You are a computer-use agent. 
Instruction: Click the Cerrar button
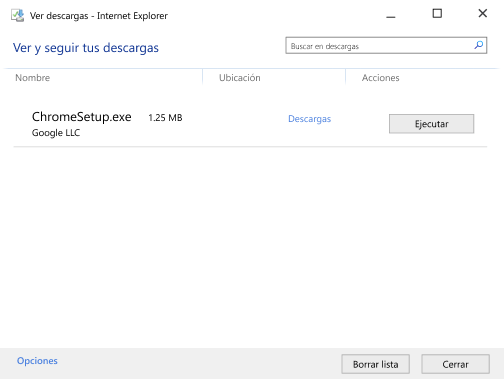coord(455,364)
